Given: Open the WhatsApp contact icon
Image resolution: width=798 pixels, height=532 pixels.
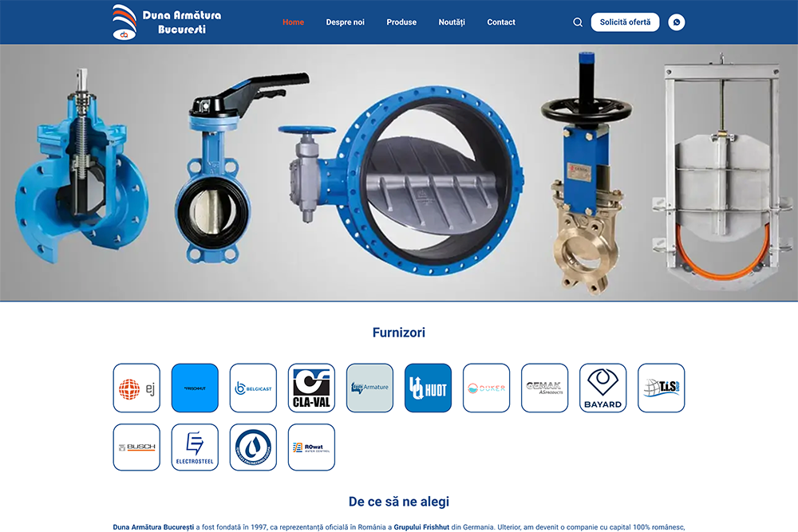Looking at the screenshot, I should 677,22.
